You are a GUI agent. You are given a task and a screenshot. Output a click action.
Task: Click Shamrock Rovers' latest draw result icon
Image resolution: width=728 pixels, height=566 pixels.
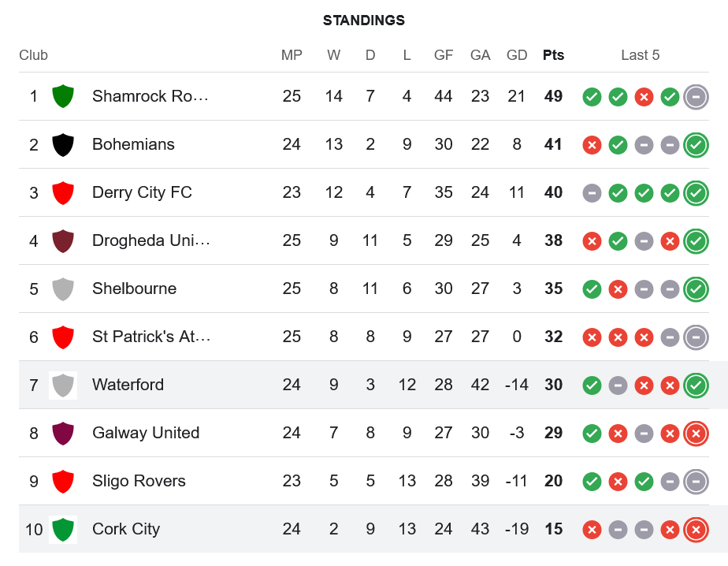695,96
